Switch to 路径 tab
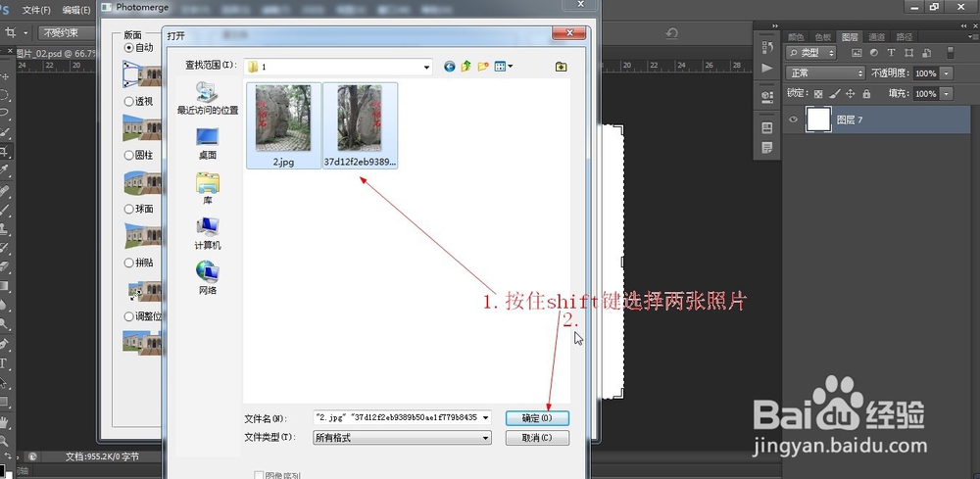This screenshot has width=980, height=479. coord(904,37)
